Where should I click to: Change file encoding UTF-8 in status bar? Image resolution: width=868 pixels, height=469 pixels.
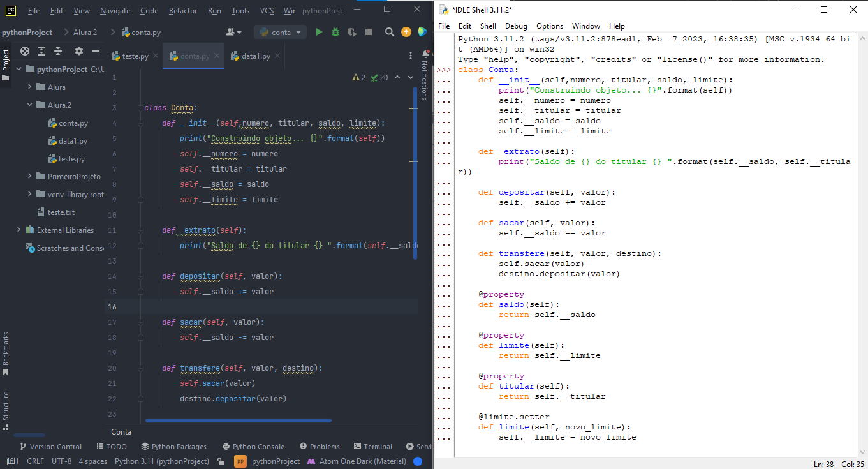[x=61, y=461]
